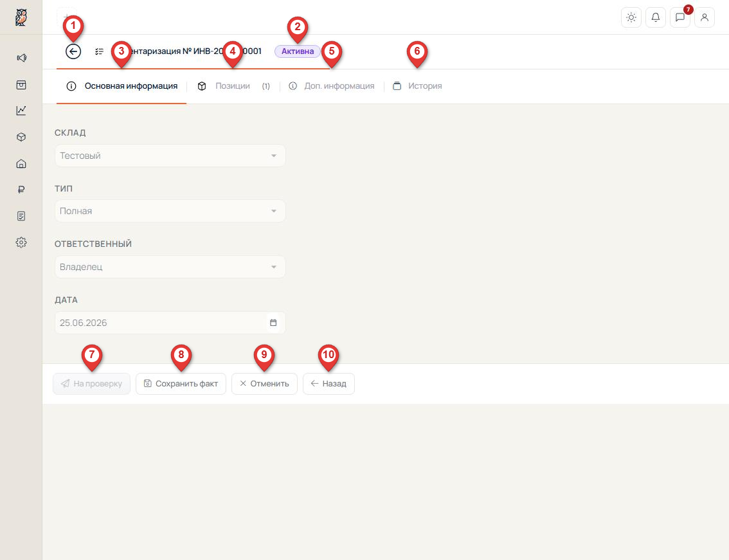Switch to История tab
This screenshot has width=729, height=560.
coord(417,86)
